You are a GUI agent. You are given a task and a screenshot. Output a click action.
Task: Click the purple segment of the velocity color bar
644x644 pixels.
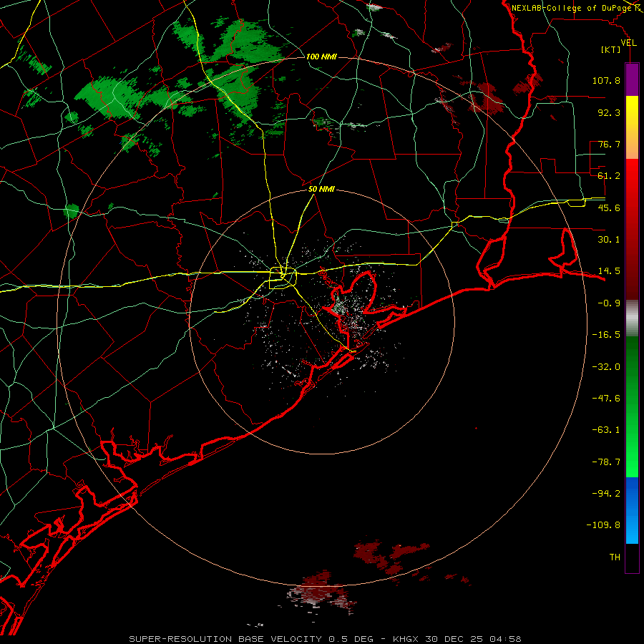[632, 79]
